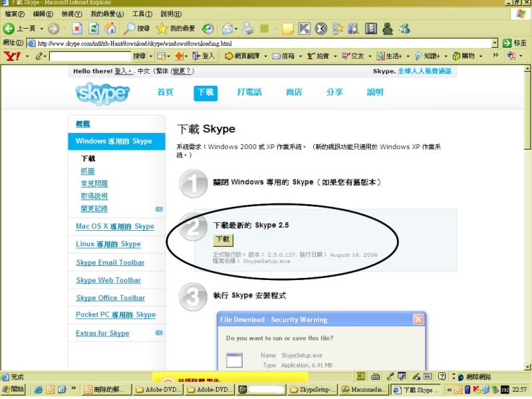The width and height of the screenshot is (532, 399).
Task: Click the 開始 Start button
Action: point(13,389)
